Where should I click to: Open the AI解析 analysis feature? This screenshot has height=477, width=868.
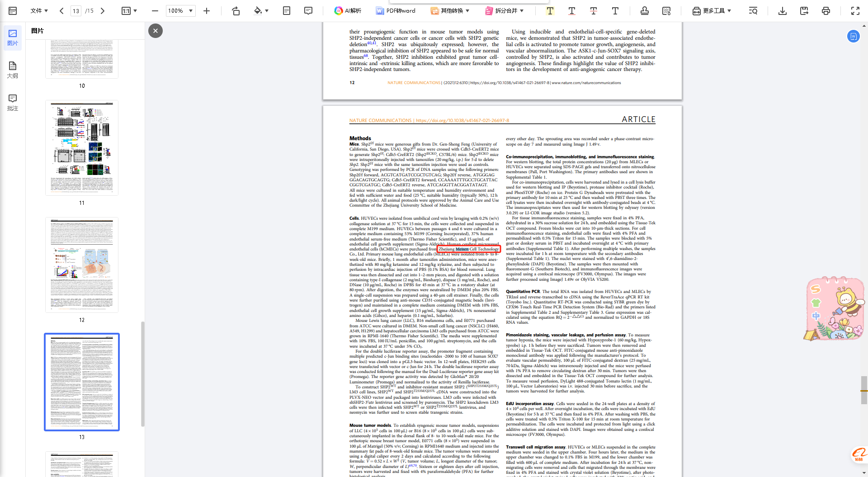[348, 11]
